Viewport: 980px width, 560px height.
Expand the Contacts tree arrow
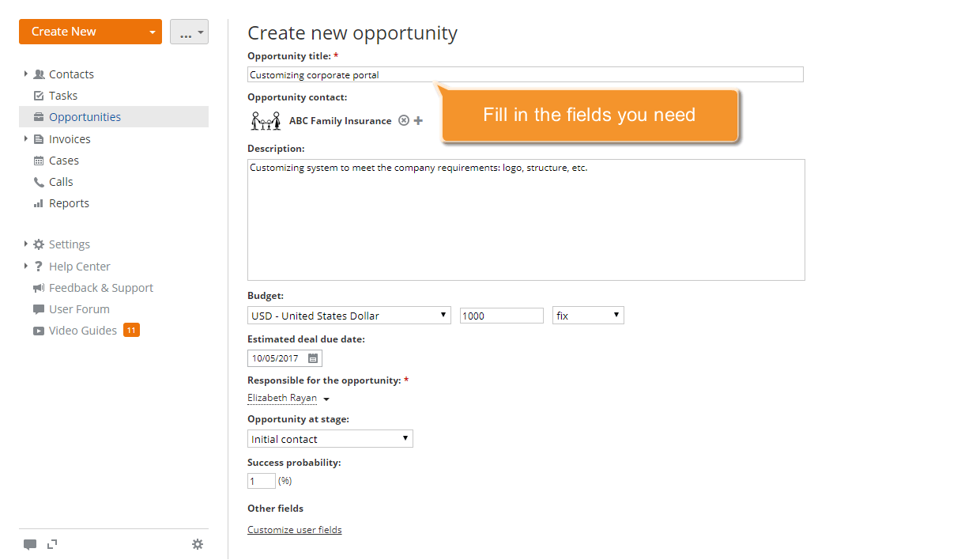pos(26,74)
